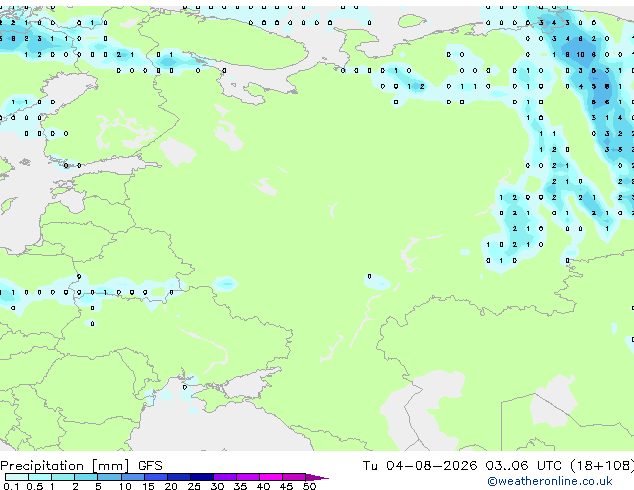Click the legend label '45'
Screen dimensions: 634x490
coord(286,486)
